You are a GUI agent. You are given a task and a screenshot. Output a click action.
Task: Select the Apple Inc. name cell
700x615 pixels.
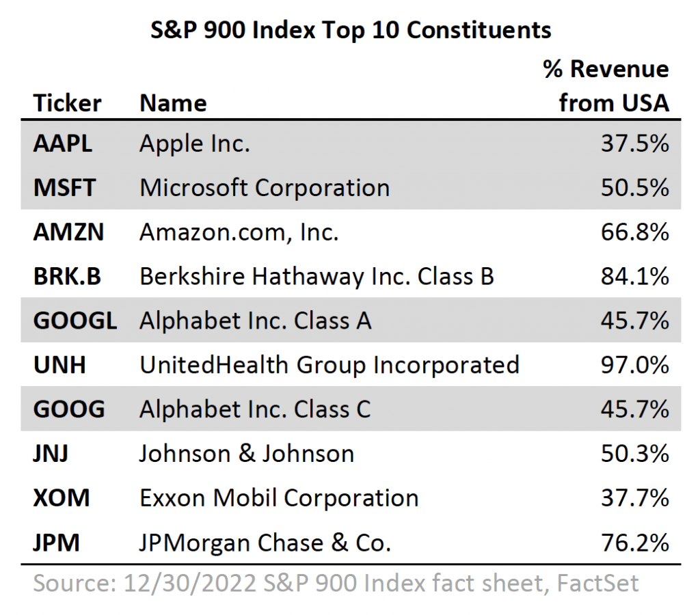[x=195, y=145]
